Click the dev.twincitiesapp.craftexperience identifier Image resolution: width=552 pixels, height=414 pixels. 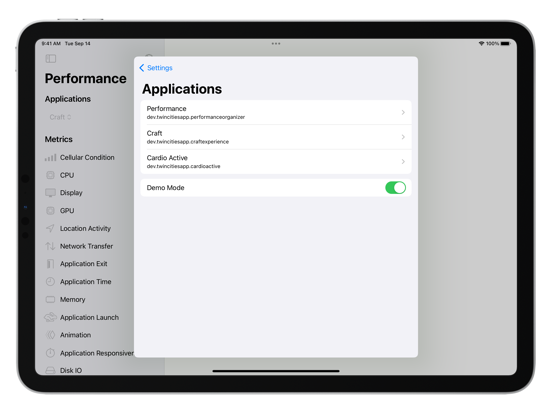coord(188,142)
